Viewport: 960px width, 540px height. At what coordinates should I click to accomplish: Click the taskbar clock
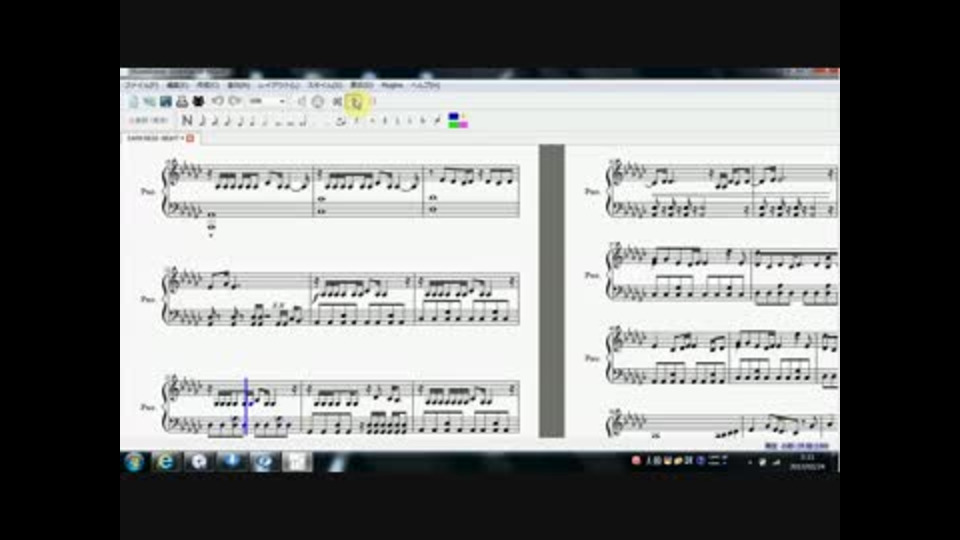808,462
